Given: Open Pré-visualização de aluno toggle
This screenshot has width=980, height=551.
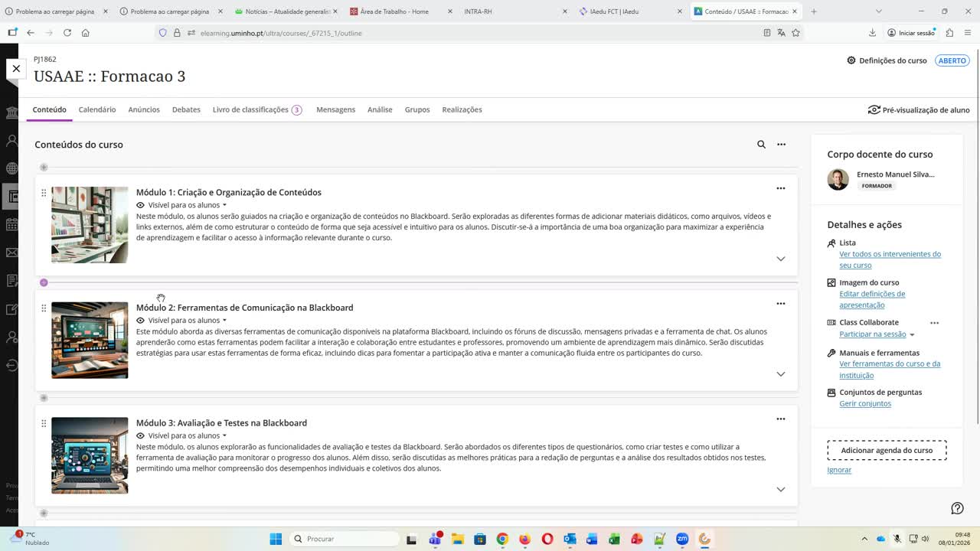Looking at the screenshot, I should pos(918,109).
